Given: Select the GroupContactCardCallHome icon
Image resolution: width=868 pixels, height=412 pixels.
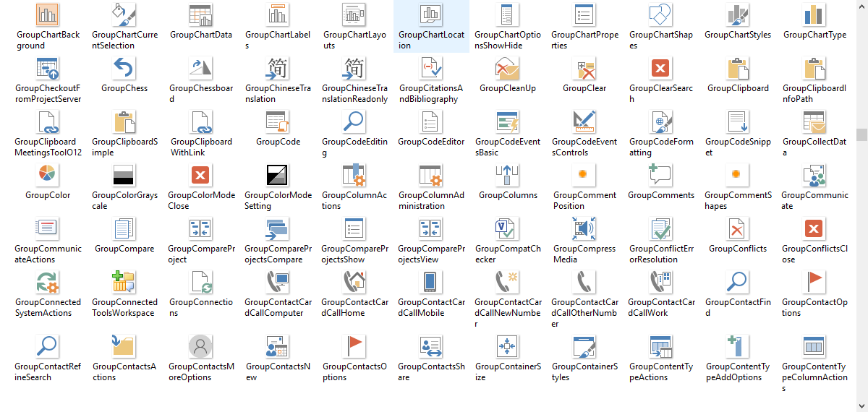Looking at the screenshot, I should pyautogui.click(x=354, y=283).
